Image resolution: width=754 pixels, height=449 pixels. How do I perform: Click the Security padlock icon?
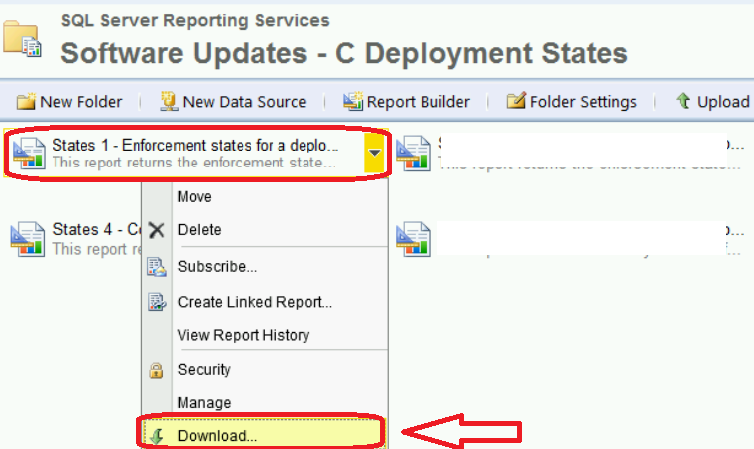pos(156,370)
